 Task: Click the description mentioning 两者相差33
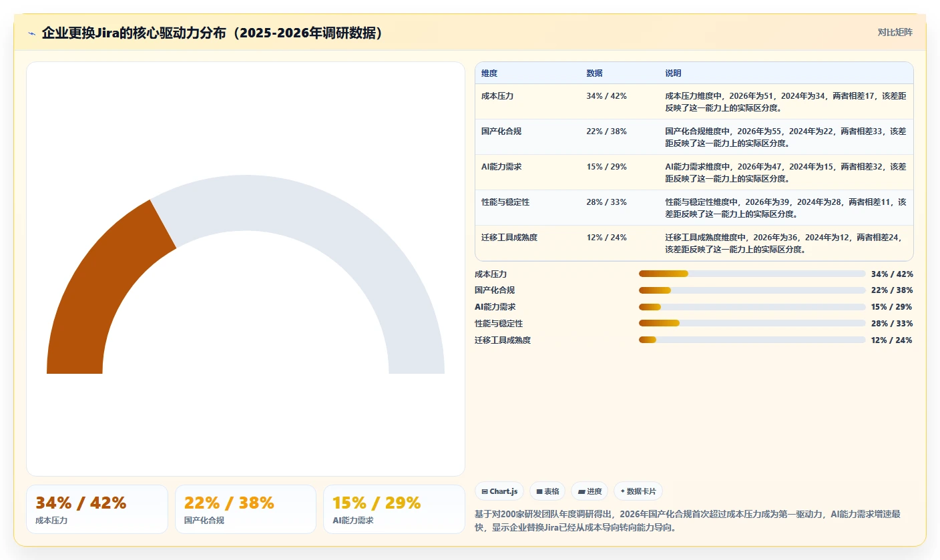pyautogui.click(x=786, y=137)
